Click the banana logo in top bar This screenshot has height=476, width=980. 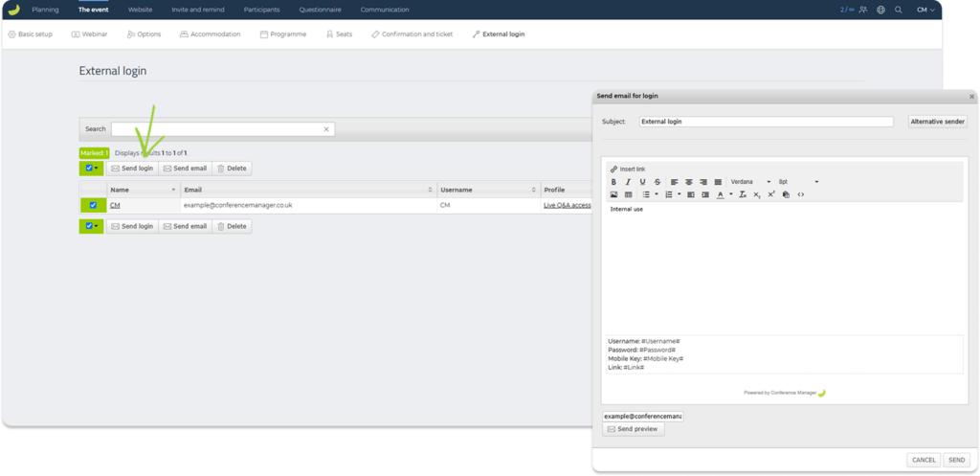[x=13, y=10]
